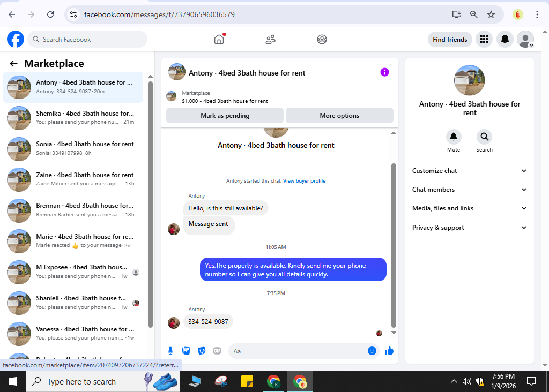This screenshot has width=549, height=392.
Task: Bookmark this page with the star icon
Action: [491, 14]
